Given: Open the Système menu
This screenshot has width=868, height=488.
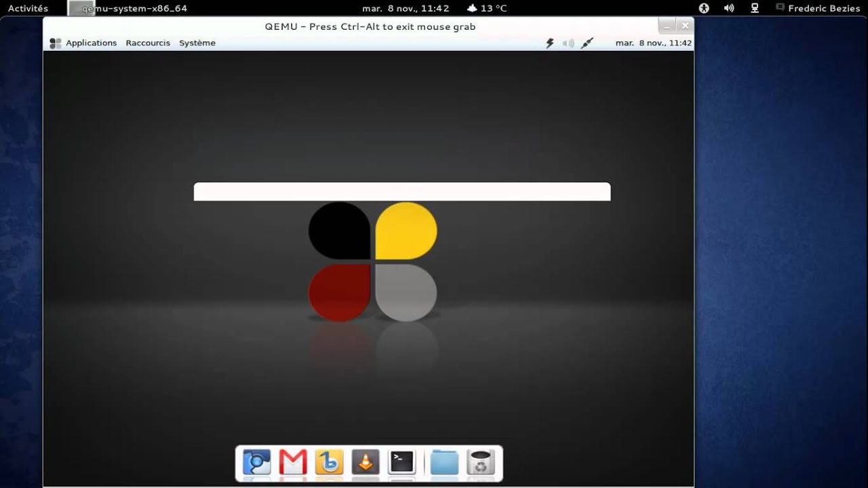Looking at the screenshot, I should tap(197, 43).
